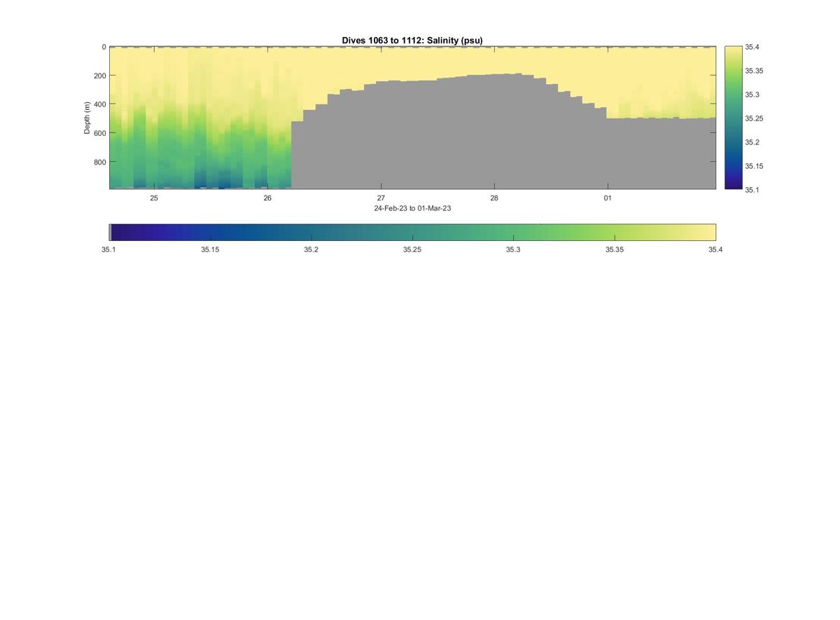Click the x-axis tick label '26'
840x620 pixels.
tap(267, 198)
